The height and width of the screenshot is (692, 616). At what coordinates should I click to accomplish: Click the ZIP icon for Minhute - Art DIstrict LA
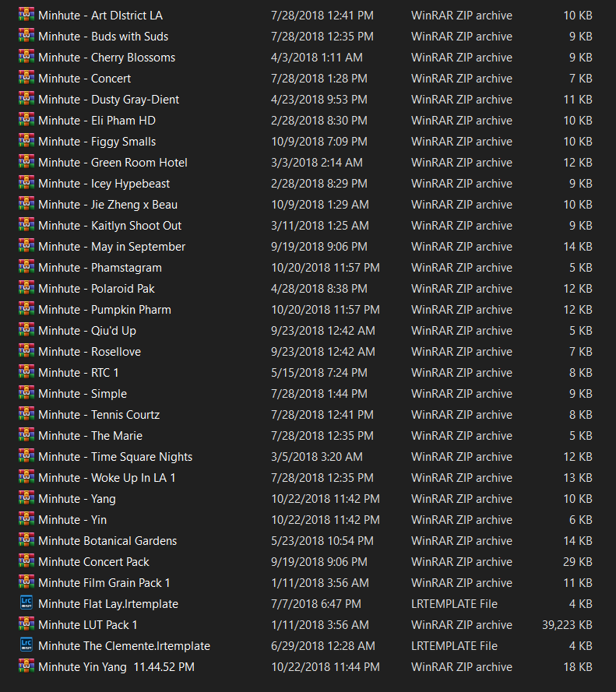[x=26, y=15]
